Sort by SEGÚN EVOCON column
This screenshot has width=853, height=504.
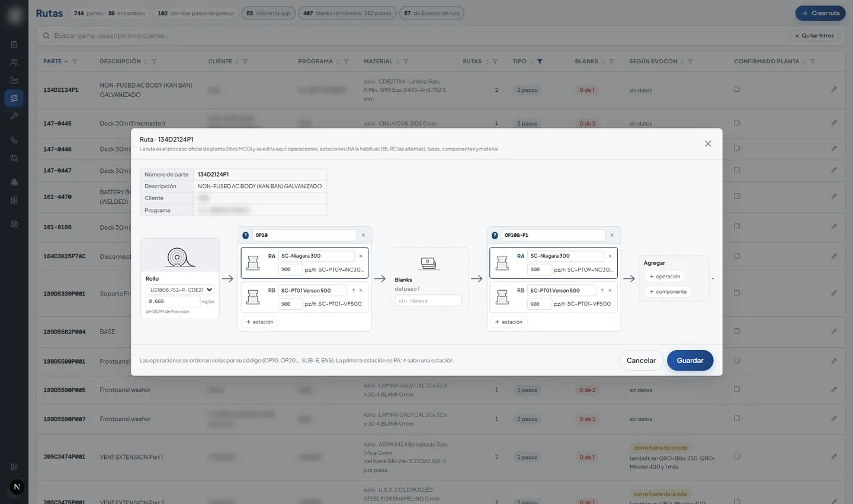[x=656, y=62]
